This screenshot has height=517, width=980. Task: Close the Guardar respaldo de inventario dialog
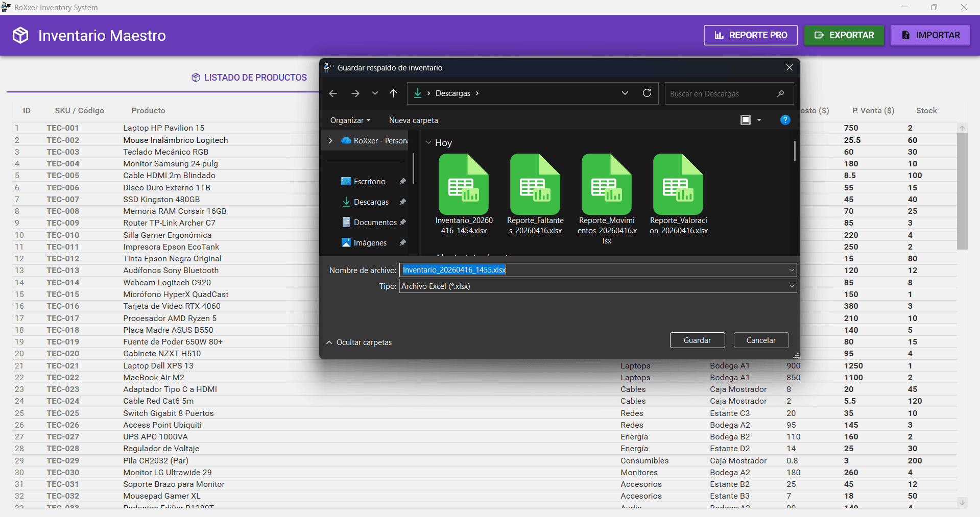tap(790, 67)
